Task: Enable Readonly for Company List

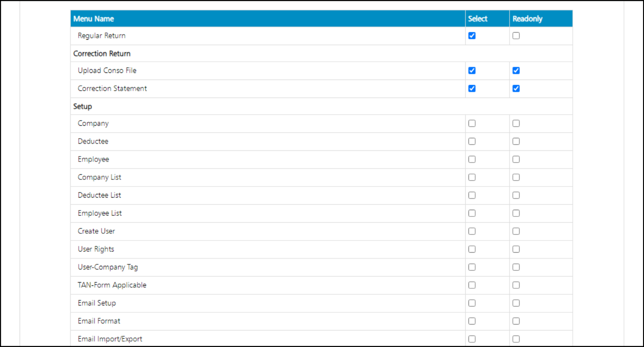Action: point(516,177)
